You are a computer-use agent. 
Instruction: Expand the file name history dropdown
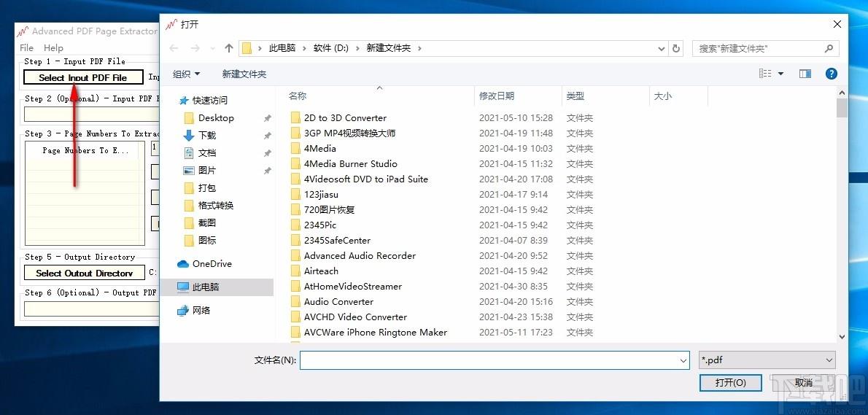click(x=683, y=360)
